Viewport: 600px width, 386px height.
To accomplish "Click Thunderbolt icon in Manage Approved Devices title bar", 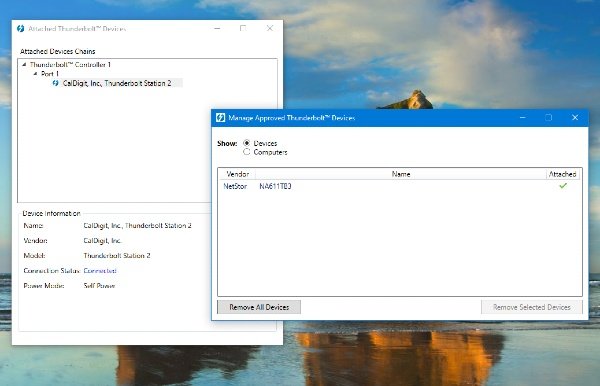I will click(x=220, y=117).
